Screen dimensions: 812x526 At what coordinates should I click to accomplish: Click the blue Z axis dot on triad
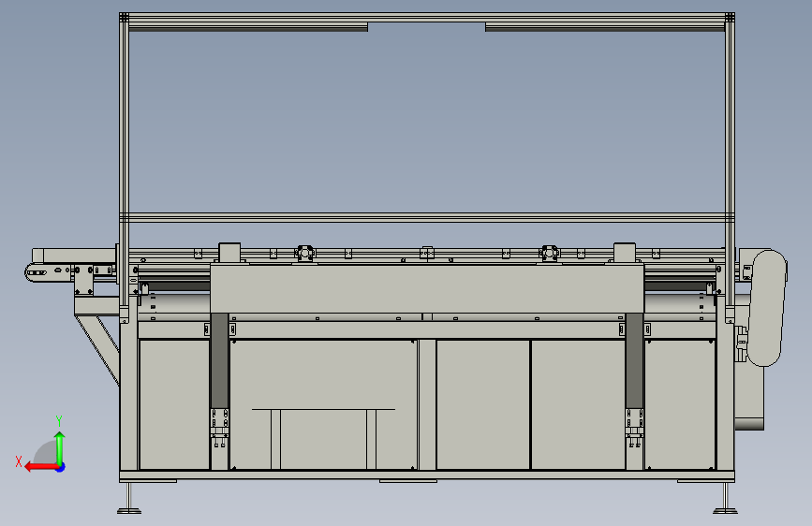61,467
